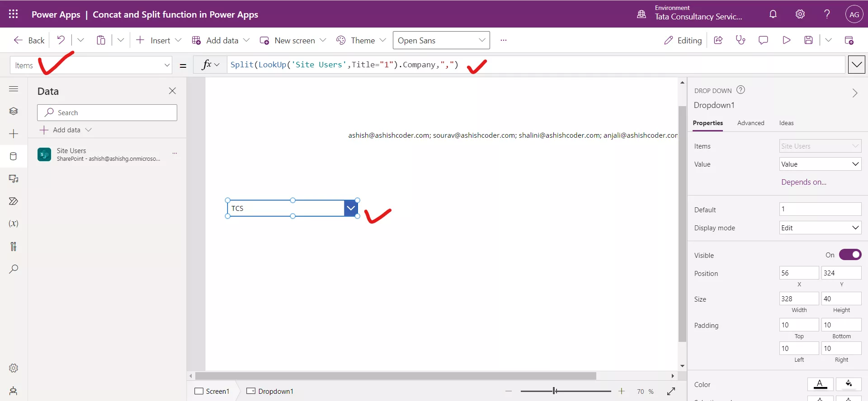The height and width of the screenshot is (401, 868).
Task: Open the Add data toolbar menu
Action: tap(221, 40)
